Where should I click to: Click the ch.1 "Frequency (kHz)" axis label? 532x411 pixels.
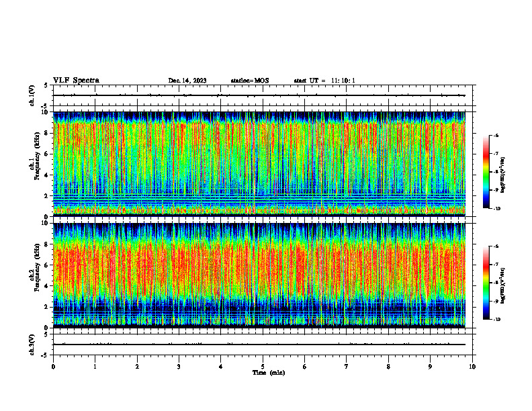[37, 157]
